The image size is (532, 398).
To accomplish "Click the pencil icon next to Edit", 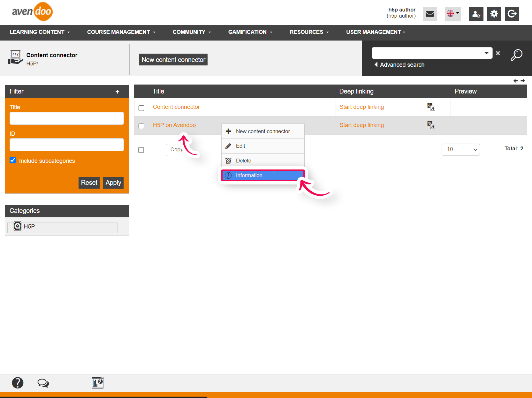I will click(x=228, y=146).
